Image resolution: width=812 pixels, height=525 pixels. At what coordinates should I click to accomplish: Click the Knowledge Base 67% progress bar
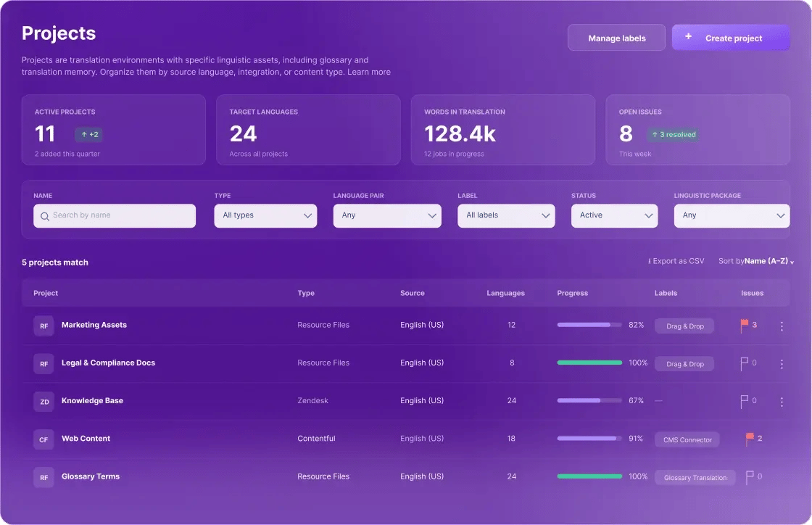pyautogui.click(x=589, y=400)
